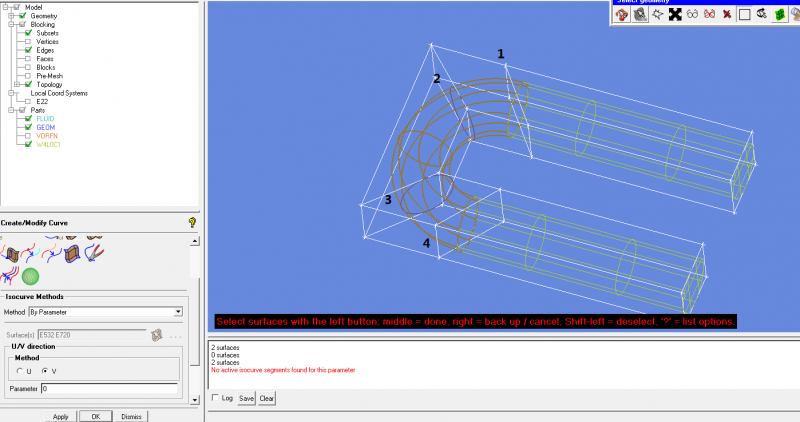Click the red and blue multi-curve icon
The width and height of the screenshot is (800, 422).
(10, 276)
